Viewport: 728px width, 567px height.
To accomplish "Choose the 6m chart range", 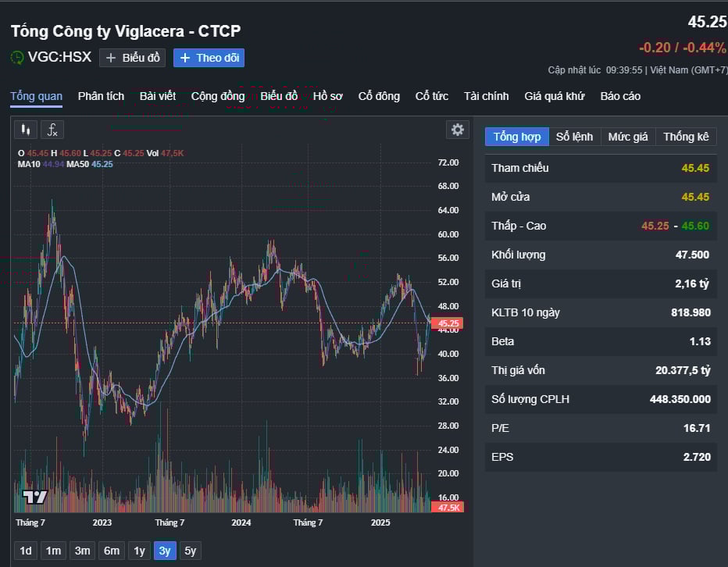I will pyautogui.click(x=112, y=551).
